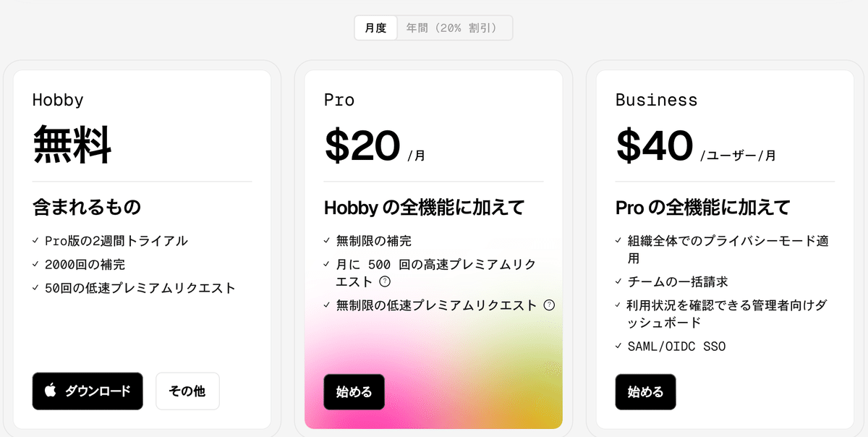Viewport: 868px width, 437px height.
Task: Open the その他 options for Hobby
Action: pos(187,391)
